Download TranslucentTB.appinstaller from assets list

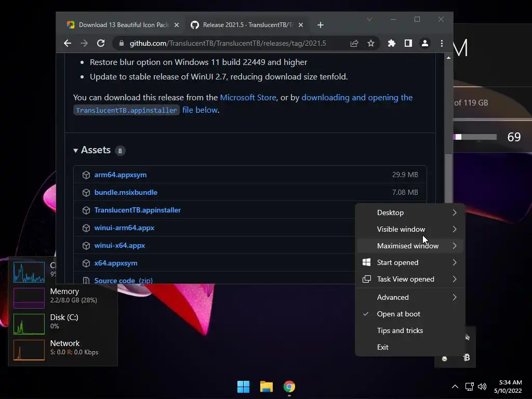click(x=137, y=210)
